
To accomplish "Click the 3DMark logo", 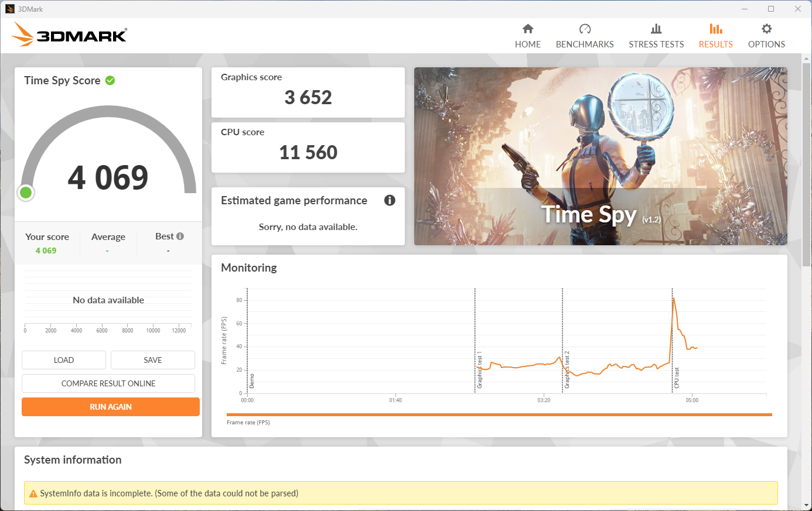I will pos(69,35).
